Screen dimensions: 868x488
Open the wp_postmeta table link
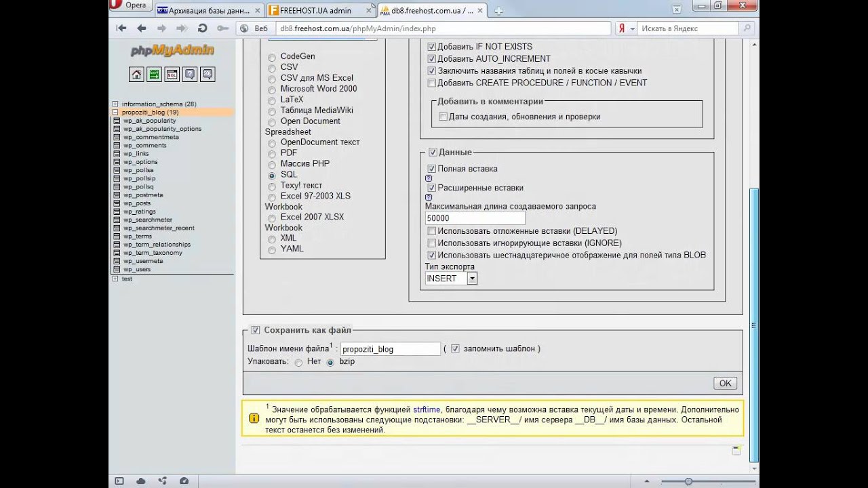point(143,195)
